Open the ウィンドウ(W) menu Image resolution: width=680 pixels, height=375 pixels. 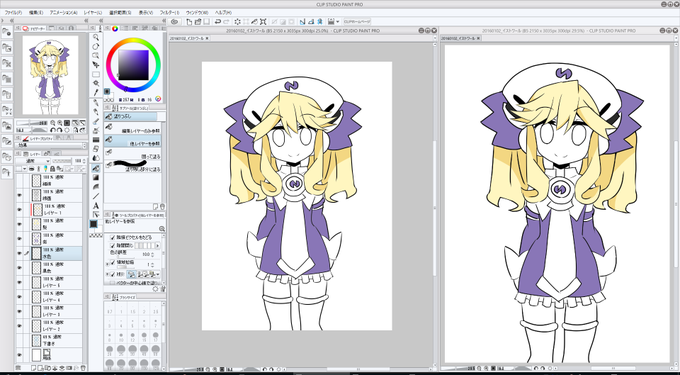coord(197,13)
